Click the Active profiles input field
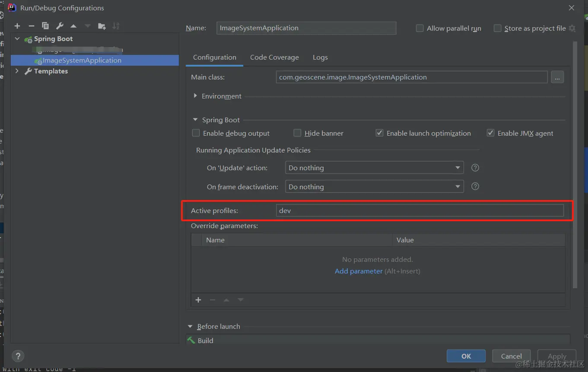The image size is (588, 372). (420, 210)
